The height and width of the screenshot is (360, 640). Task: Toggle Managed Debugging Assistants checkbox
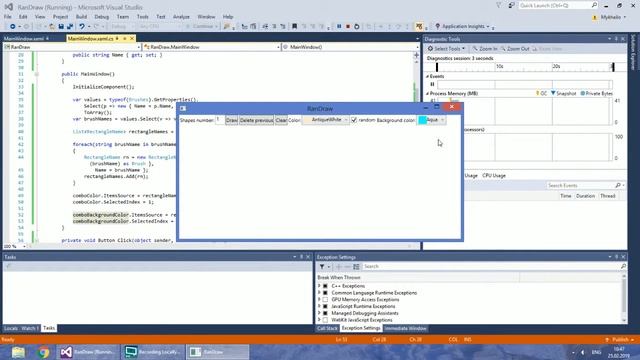pyautogui.click(x=325, y=313)
